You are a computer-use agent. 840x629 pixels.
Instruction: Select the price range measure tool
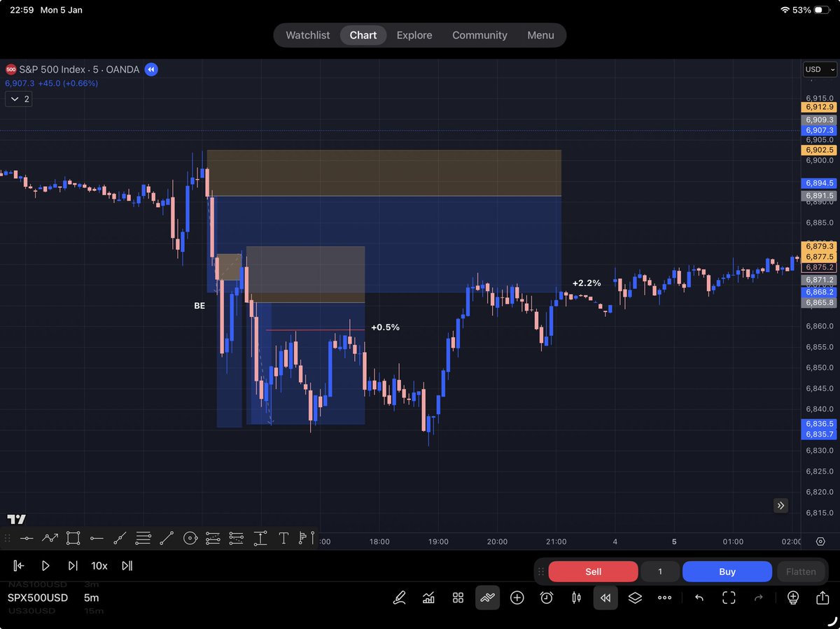[260, 538]
